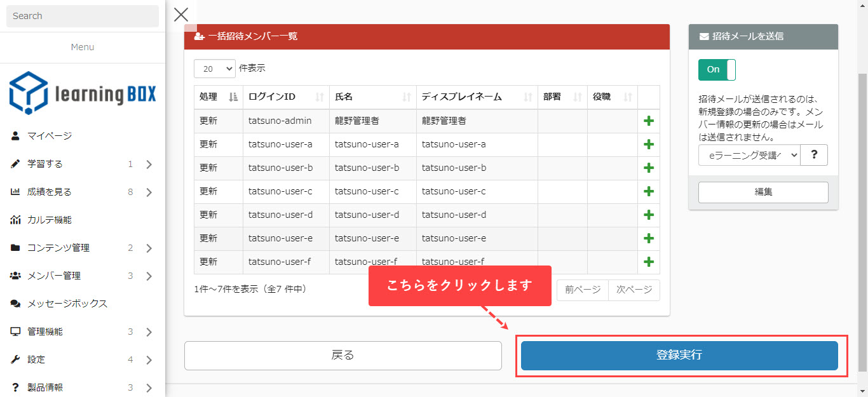Toggle the invitation mail On switch
Screen dimensions: 868x397
click(x=717, y=69)
